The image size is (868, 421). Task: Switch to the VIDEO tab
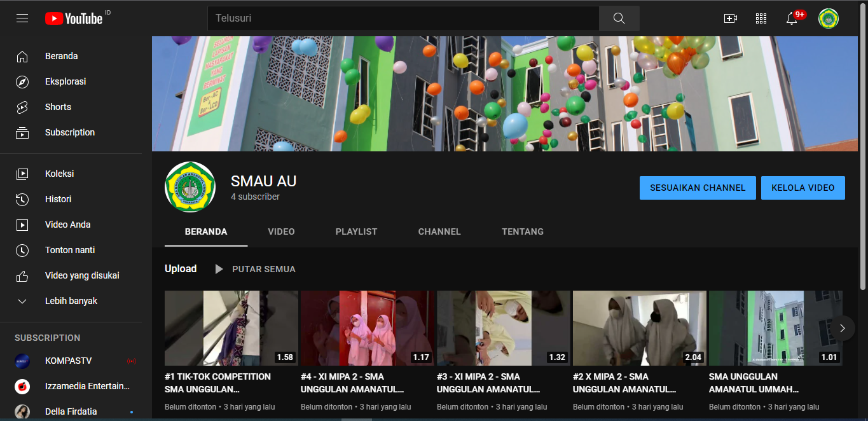tap(281, 231)
